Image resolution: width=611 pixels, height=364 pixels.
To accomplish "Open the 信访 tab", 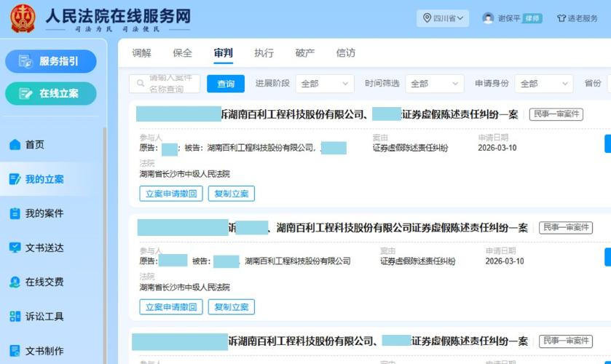I will click(x=346, y=53).
